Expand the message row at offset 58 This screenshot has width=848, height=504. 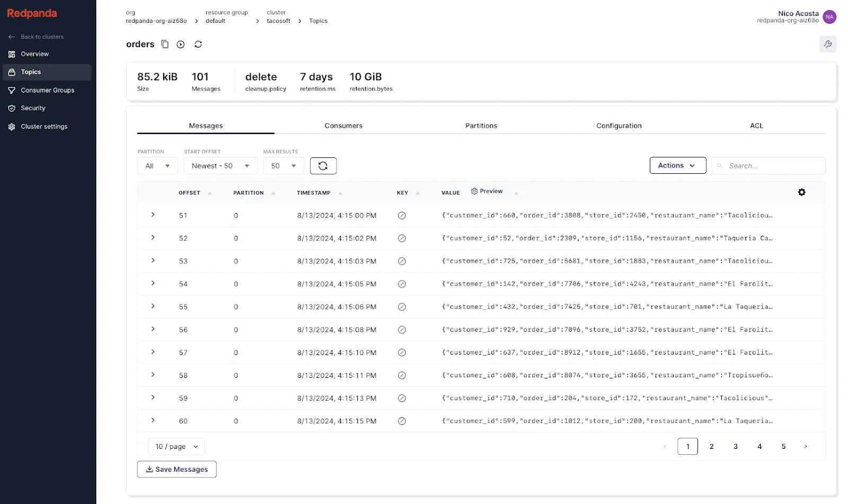(153, 375)
